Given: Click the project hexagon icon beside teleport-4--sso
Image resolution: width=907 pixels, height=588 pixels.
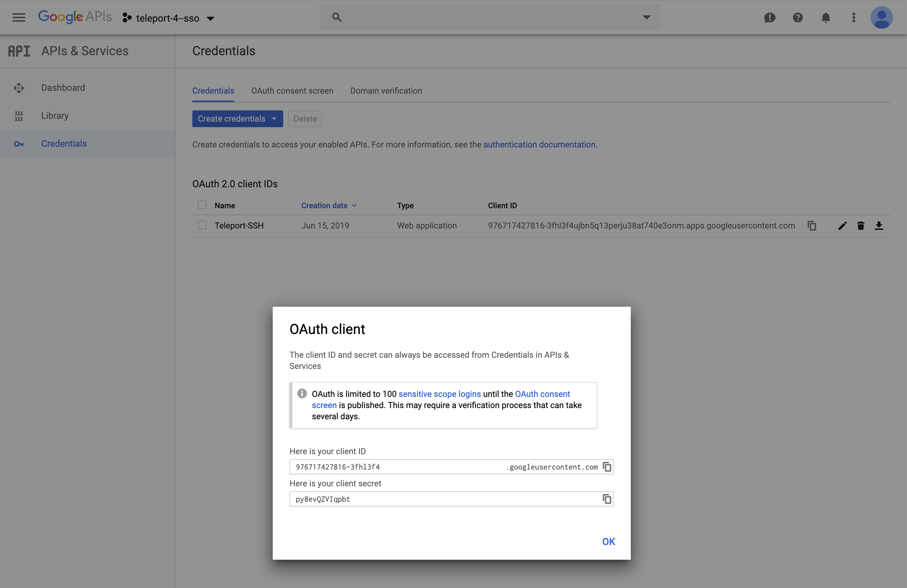Looking at the screenshot, I should (x=127, y=18).
